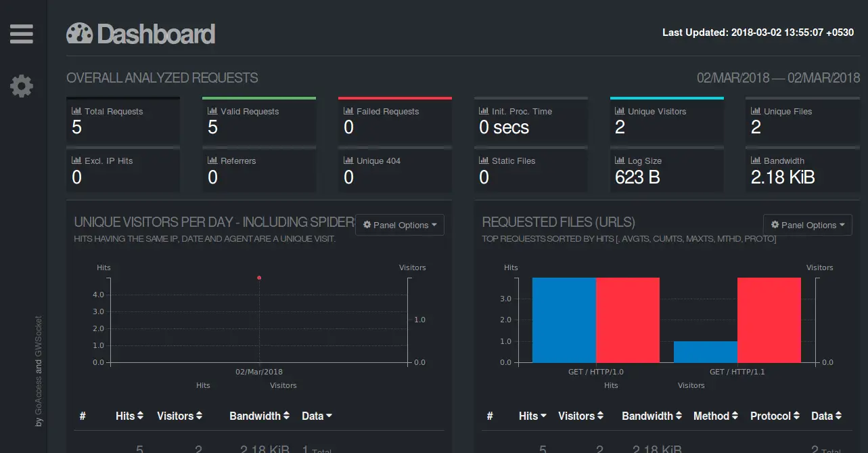Sort visitors table by Visitors column
The width and height of the screenshot is (868, 453).
tap(179, 416)
